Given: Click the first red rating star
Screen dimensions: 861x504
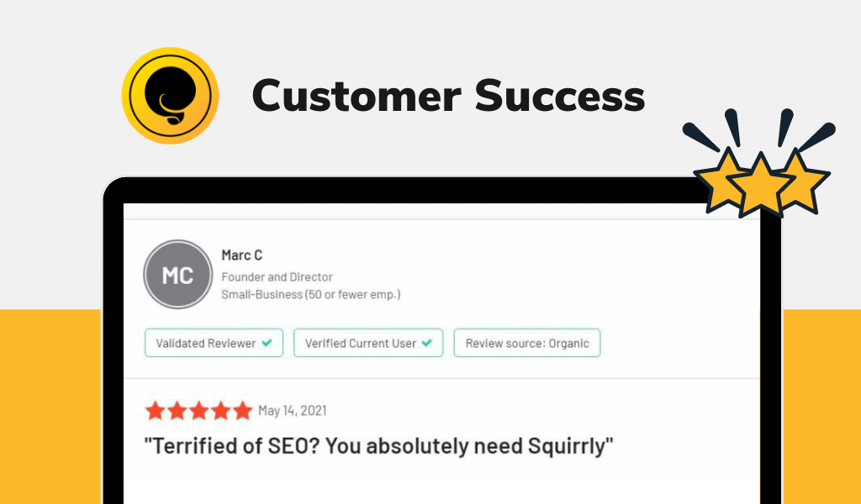Looking at the screenshot, I should pos(156,410).
